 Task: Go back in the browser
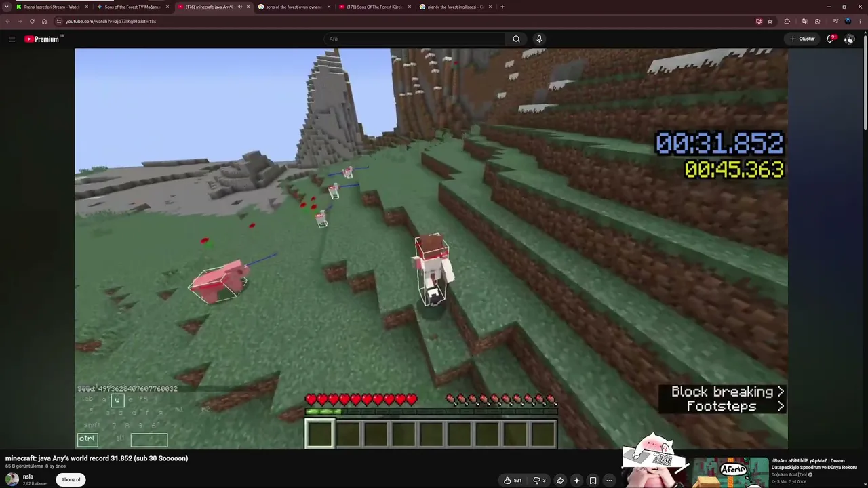tap(8, 21)
